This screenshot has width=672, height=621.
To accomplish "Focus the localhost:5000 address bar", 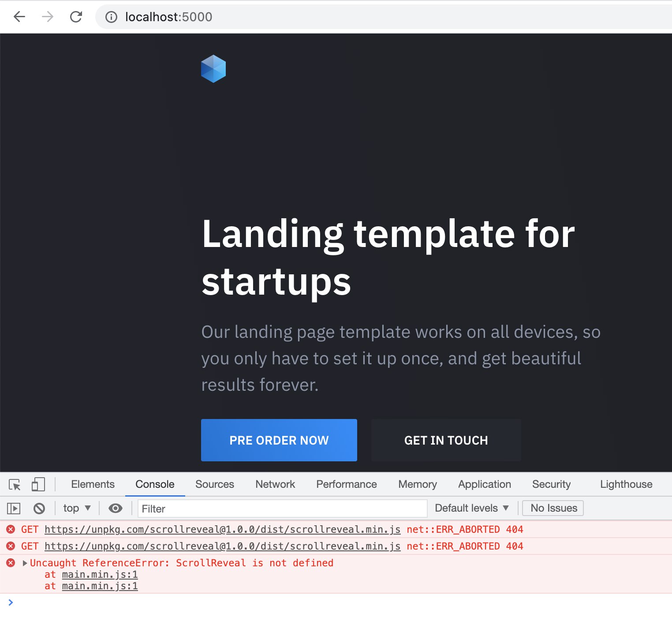I will (384, 17).
